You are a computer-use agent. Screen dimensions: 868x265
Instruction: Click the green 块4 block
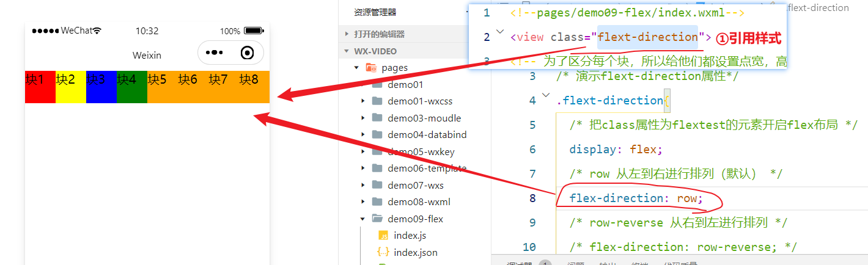point(132,87)
